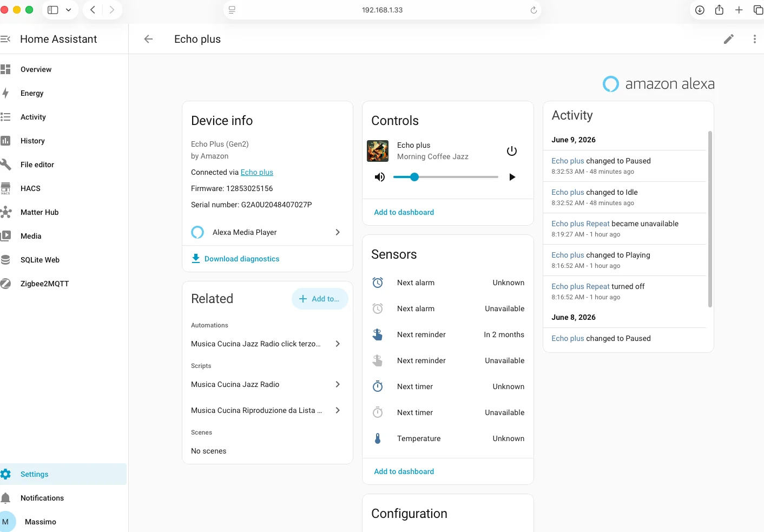
Task: Open Alexa Media Player integration row
Action: [267, 232]
